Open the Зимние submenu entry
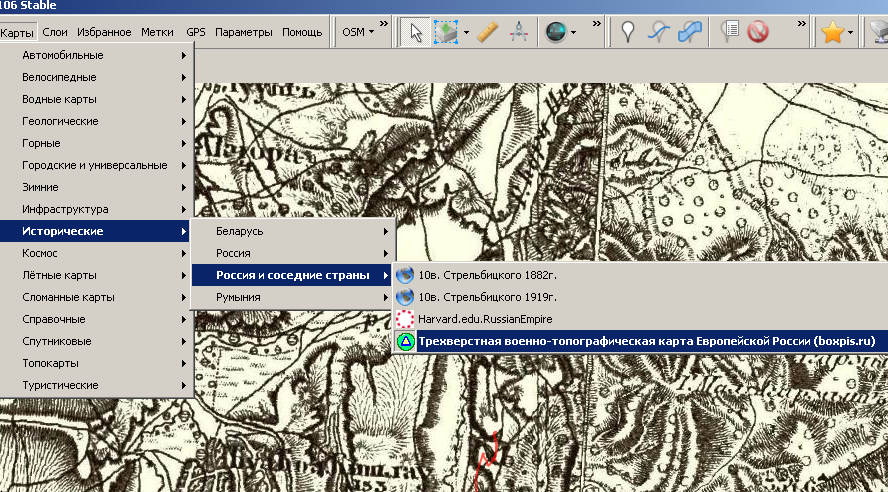The image size is (888, 492). (x=96, y=187)
